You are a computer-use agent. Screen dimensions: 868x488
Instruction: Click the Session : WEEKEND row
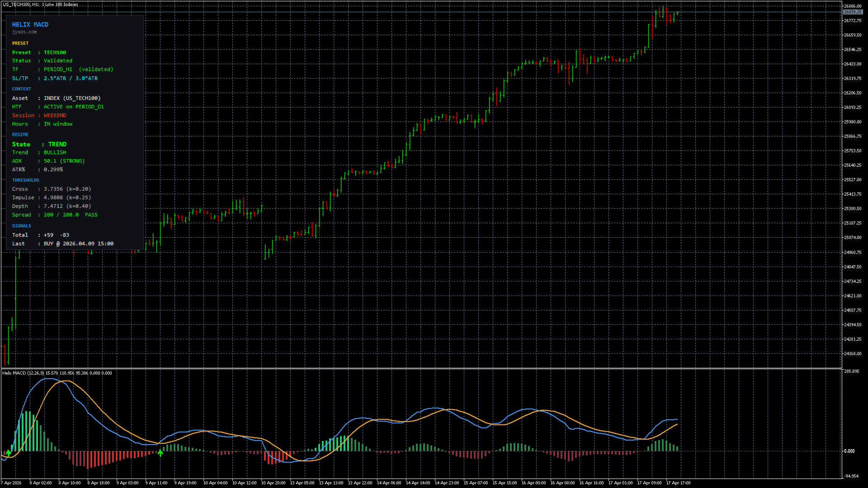click(x=39, y=116)
